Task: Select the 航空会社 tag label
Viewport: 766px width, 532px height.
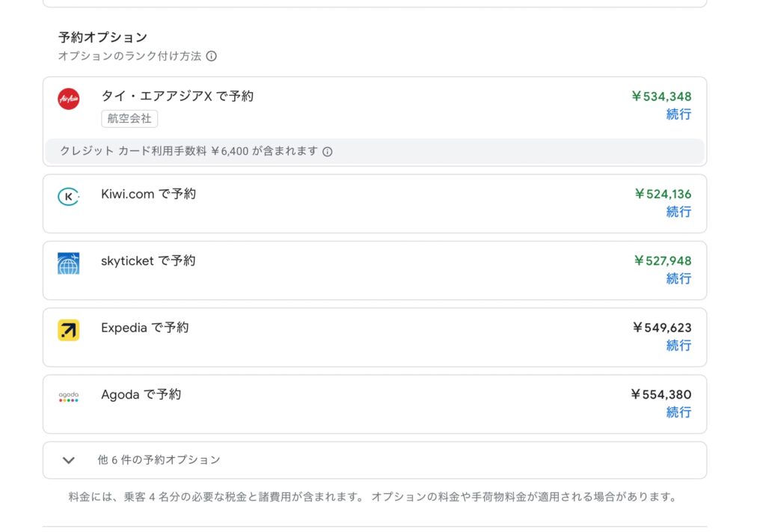Action: click(129, 119)
